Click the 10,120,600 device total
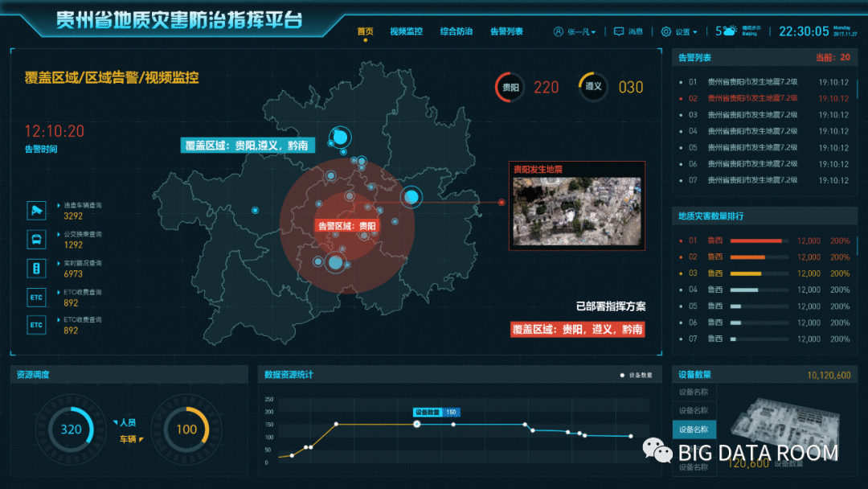The height and width of the screenshot is (489, 868). point(829,375)
